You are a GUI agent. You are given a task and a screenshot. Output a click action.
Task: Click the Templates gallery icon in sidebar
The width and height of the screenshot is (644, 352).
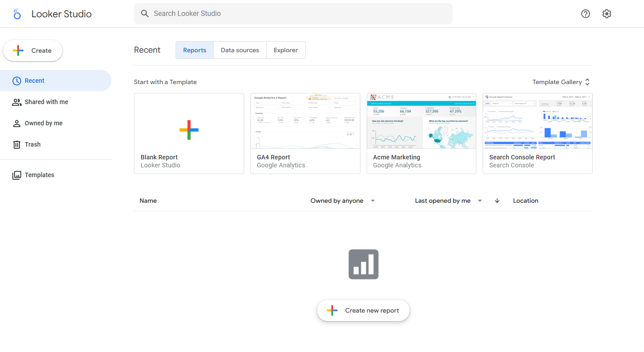click(17, 175)
